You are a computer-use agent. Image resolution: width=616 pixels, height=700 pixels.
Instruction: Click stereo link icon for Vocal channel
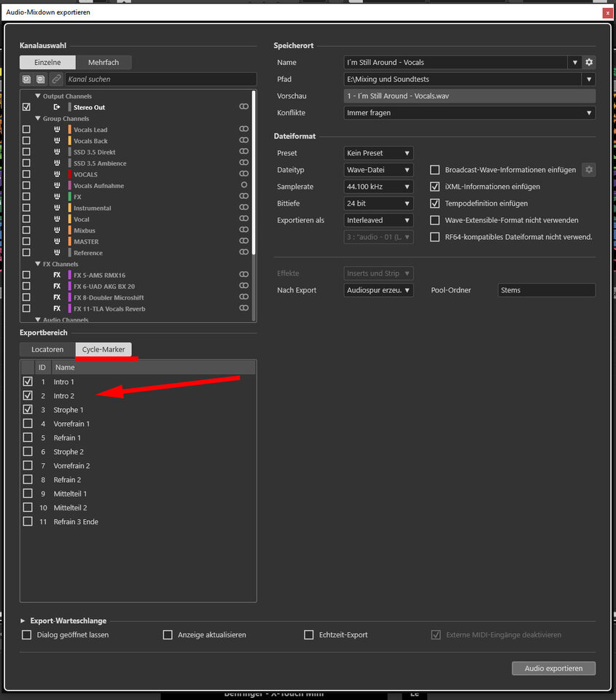[243, 218]
